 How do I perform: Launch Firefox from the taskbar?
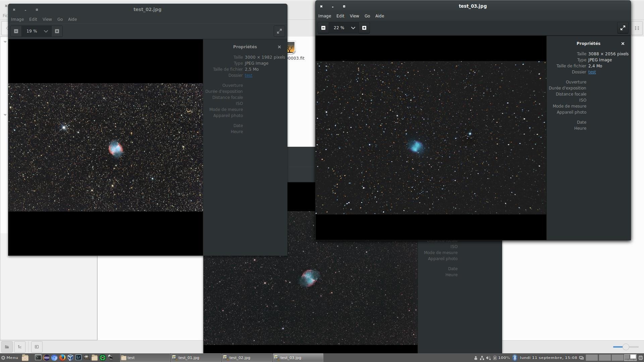click(62, 358)
